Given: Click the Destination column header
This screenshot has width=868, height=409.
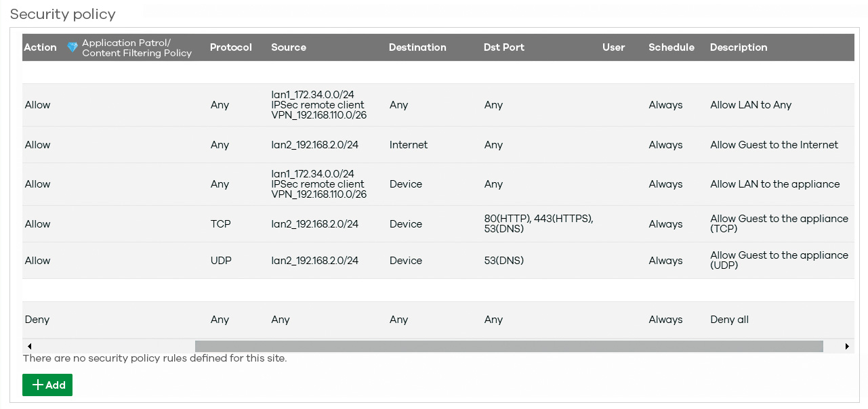Looking at the screenshot, I should (x=417, y=47).
